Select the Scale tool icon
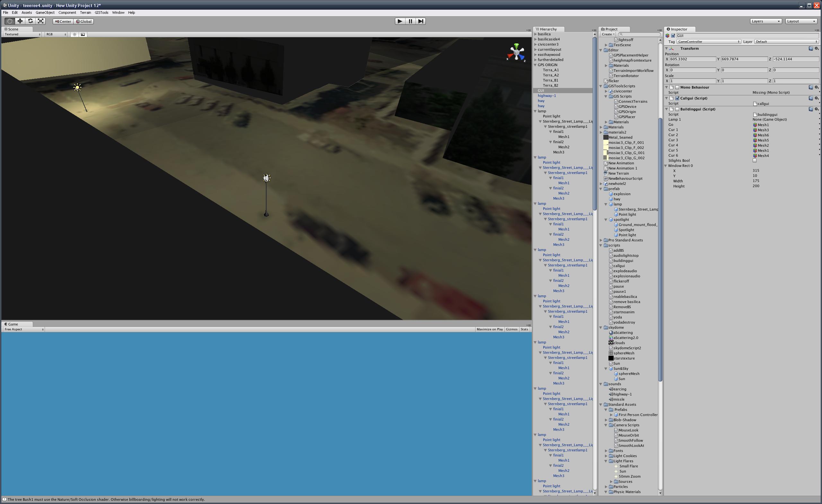Viewport: 822px width, 504px height. coord(41,21)
